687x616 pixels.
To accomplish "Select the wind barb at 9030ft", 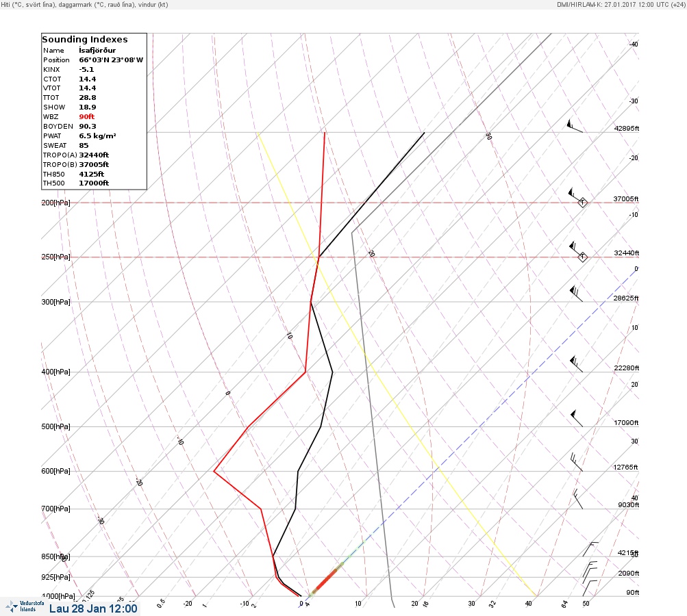I will [578, 499].
